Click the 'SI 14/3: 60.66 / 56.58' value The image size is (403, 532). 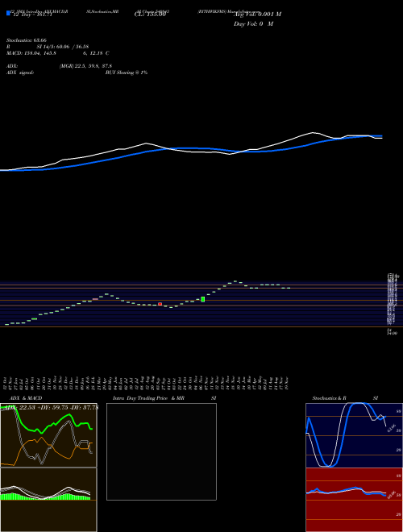(63, 47)
